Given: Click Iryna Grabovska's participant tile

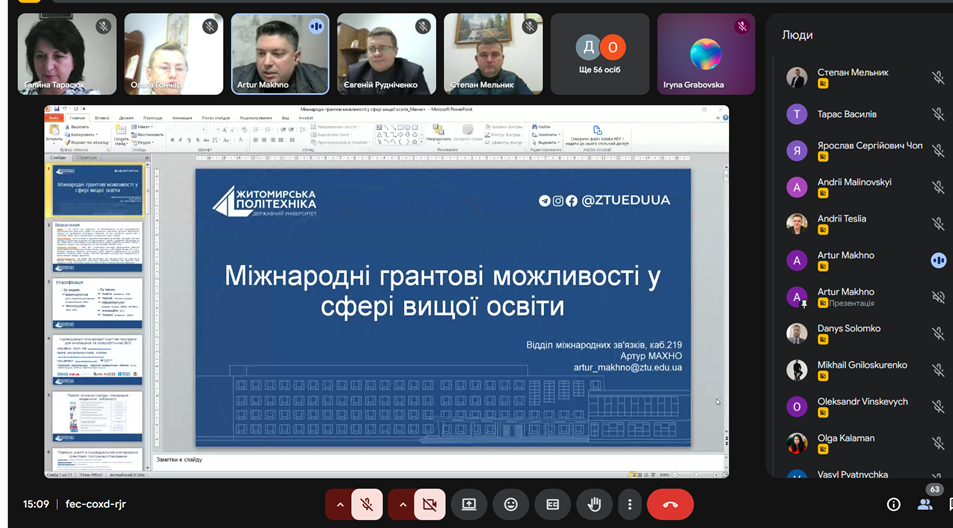Looking at the screenshot, I should 705,54.
